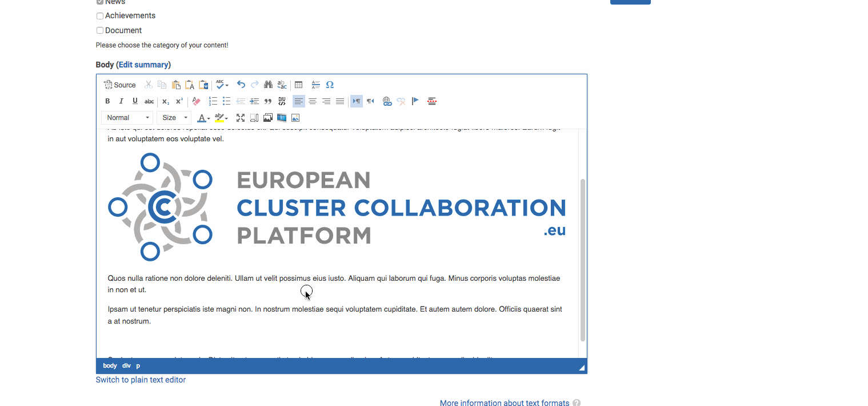Insert a horizontal line
This screenshot has width=868, height=406.
point(316,85)
